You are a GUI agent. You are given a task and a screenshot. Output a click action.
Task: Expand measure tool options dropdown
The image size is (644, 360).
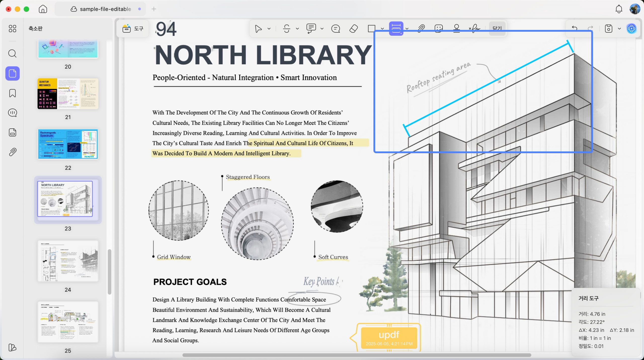407,29
